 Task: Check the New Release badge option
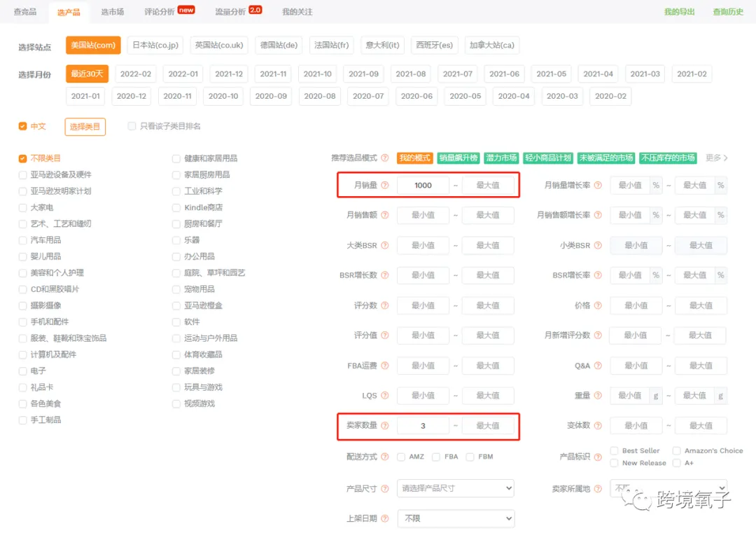(615, 463)
